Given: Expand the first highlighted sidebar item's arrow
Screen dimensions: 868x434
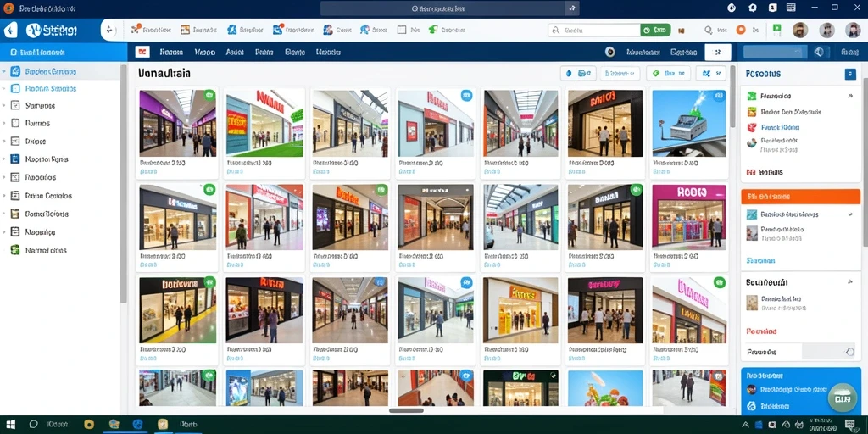Looking at the screenshot, I should (x=4, y=71).
